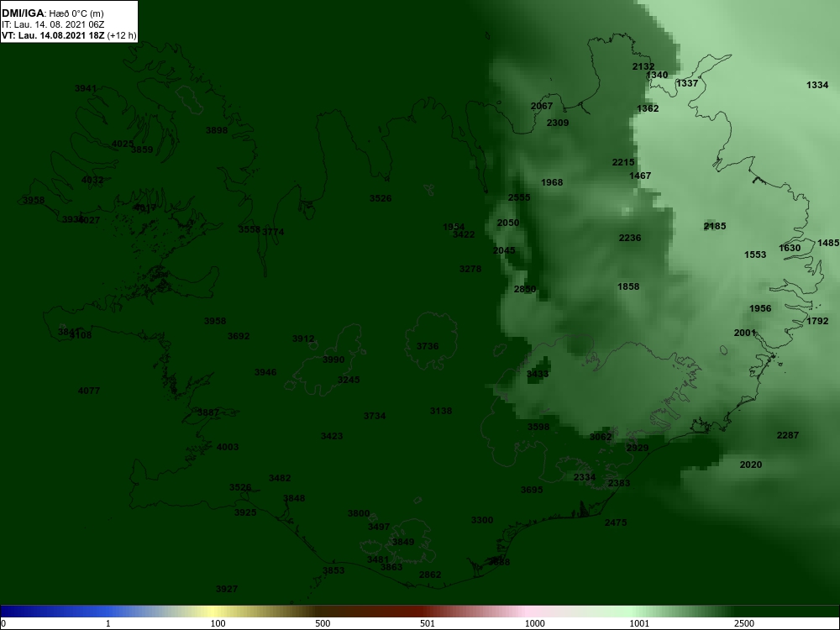Click the map value 1630
Viewport: 840px width, 630px height.
tap(790, 248)
